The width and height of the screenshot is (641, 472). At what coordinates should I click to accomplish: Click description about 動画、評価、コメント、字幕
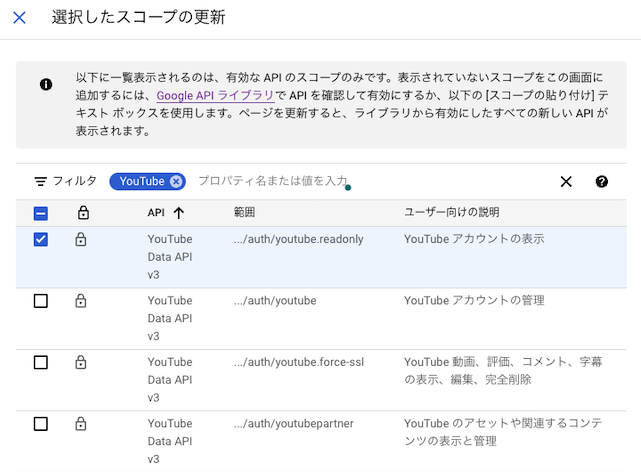pyautogui.click(x=503, y=371)
